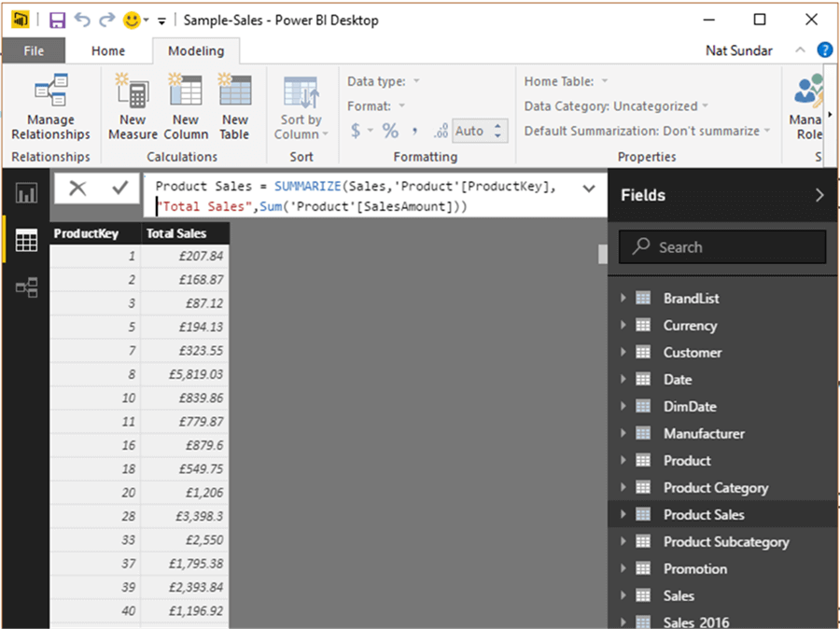Commit the formula with the checkmark
Viewport: 840px width, 629px height.
point(120,188)
